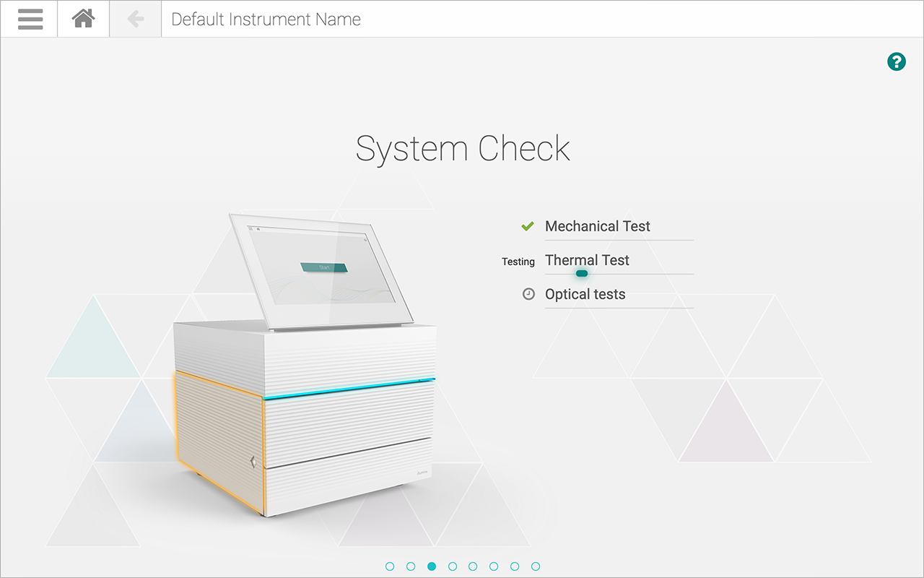Image resolution: width=924 pixels, height=578 pixels.
Task: Open the hamburger menu
Action: point(30,19)
